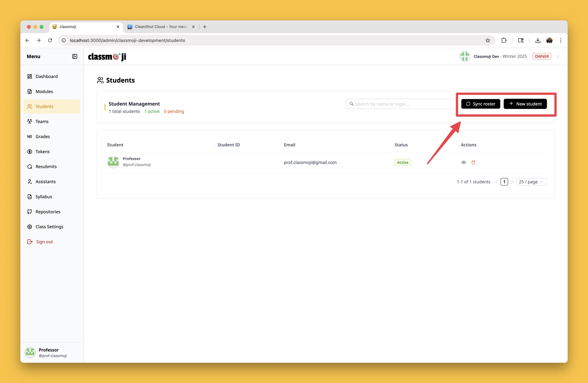
Task: View the Syllabus page
Action: [52, 197]
